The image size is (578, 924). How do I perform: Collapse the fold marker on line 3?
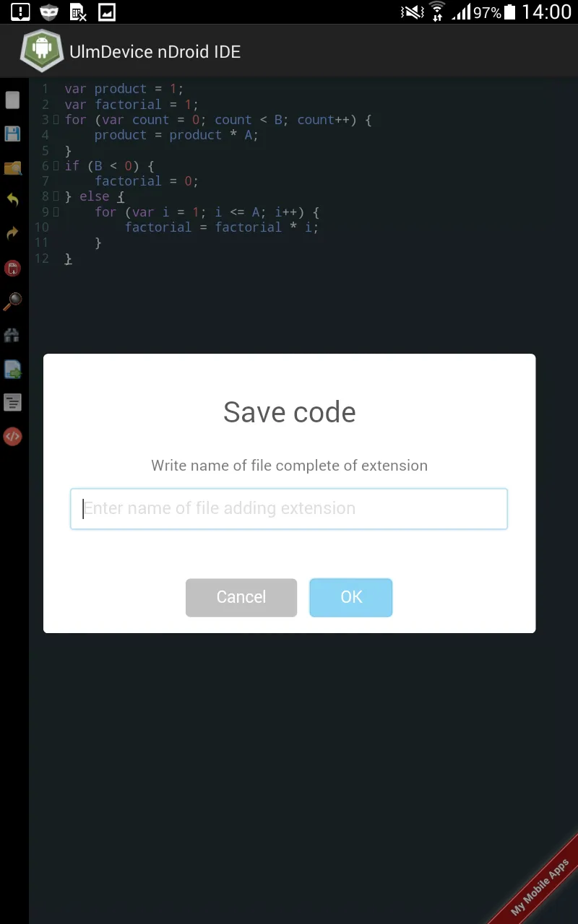coord(56,120)
